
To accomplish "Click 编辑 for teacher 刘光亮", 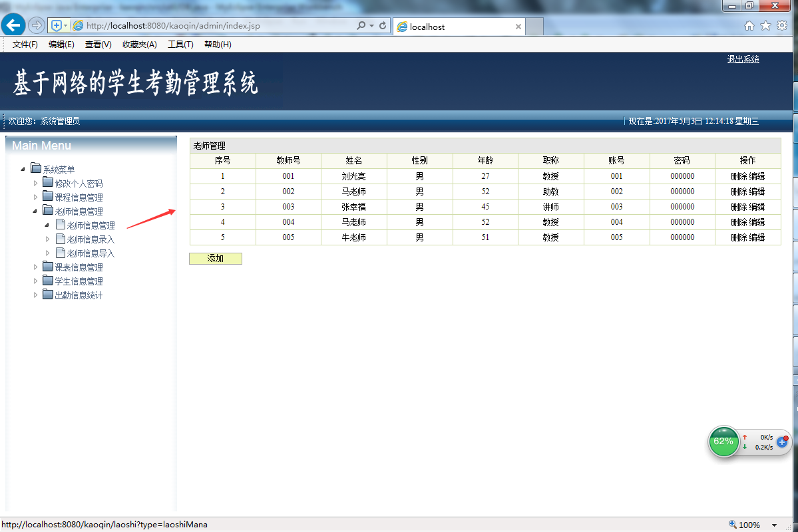I will point(757,176).
